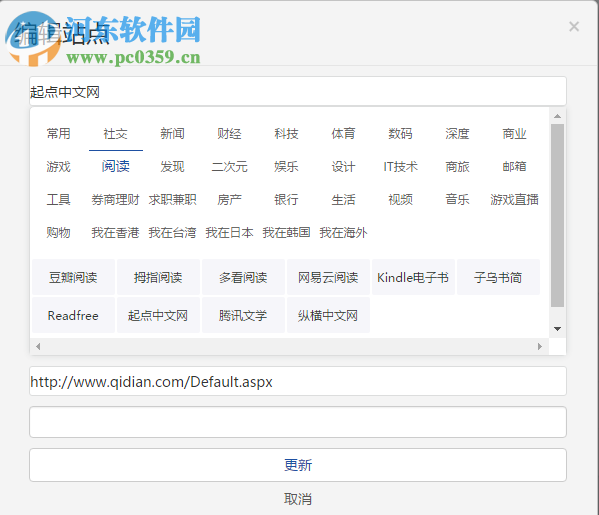Select the 社交 category tab
The height and width of the screenshot is (515, 599).
(115, 134)
